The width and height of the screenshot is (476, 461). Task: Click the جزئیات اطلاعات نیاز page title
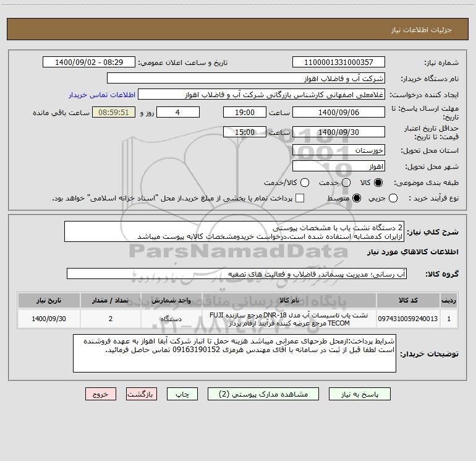click(x=422, y=30)
